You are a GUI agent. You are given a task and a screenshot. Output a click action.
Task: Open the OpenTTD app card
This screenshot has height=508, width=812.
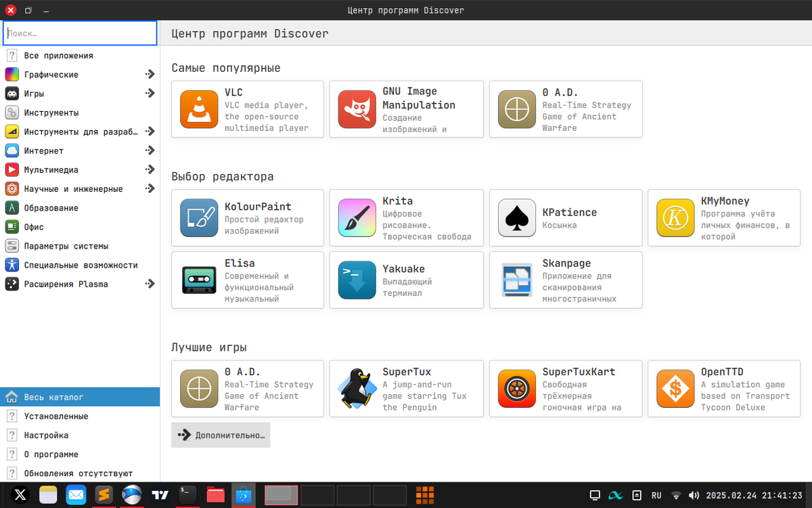pyautogui.click(x=724, y=388)
